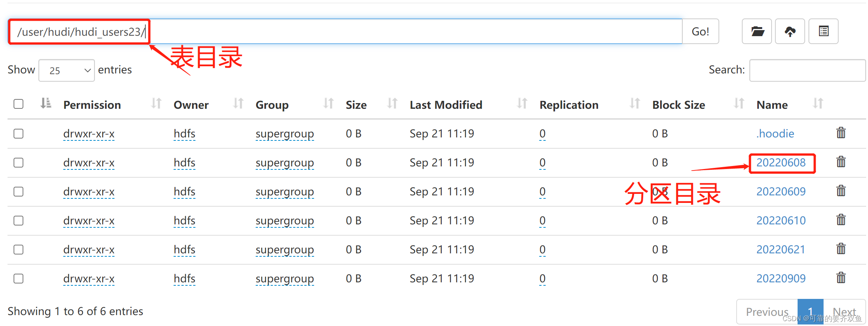868x326 pixels.
Task: Click group supergroup of .hoodie row
Action: (x=285, y=134)
